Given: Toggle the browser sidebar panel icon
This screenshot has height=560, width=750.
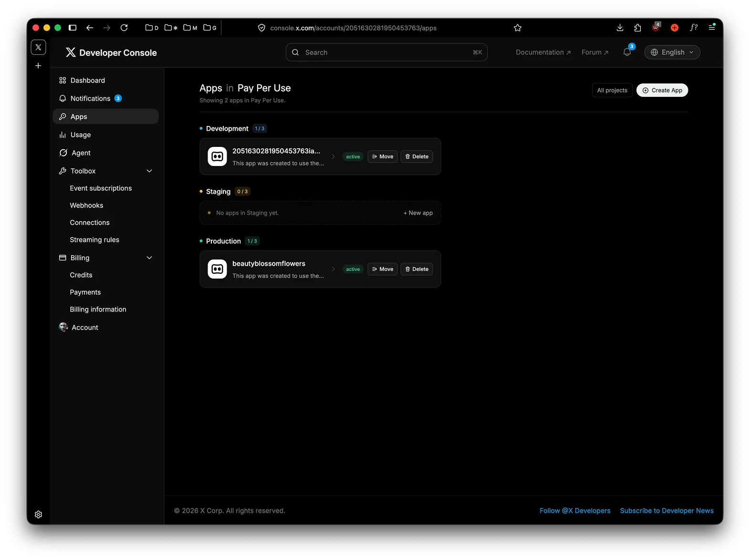Looking at the screenshot, I should tap(73, 28).
